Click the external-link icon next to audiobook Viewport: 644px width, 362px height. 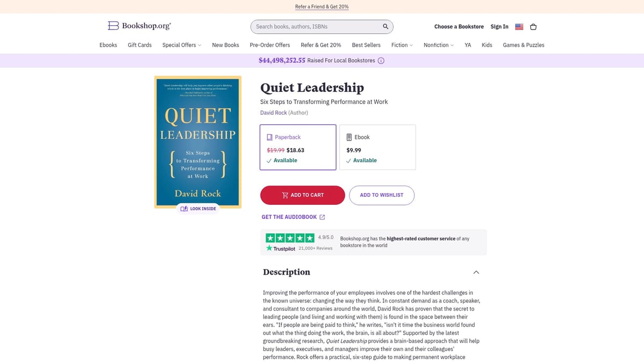click(322, 217)
